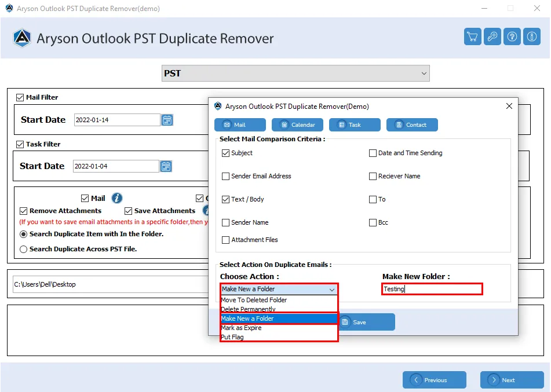Open calendar picker for Task Filter start date

(166, 166)
